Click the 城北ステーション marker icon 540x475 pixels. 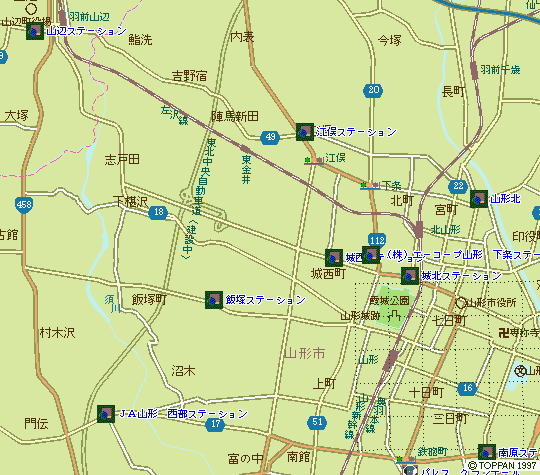(410, 276)
